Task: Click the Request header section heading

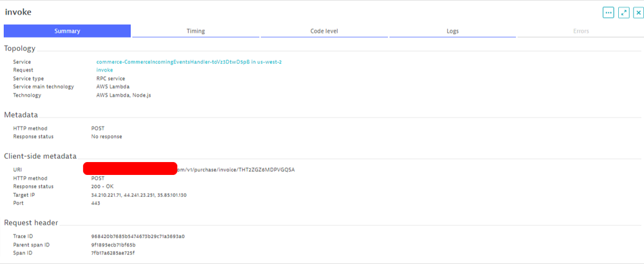Action: [x=31, y=223]
